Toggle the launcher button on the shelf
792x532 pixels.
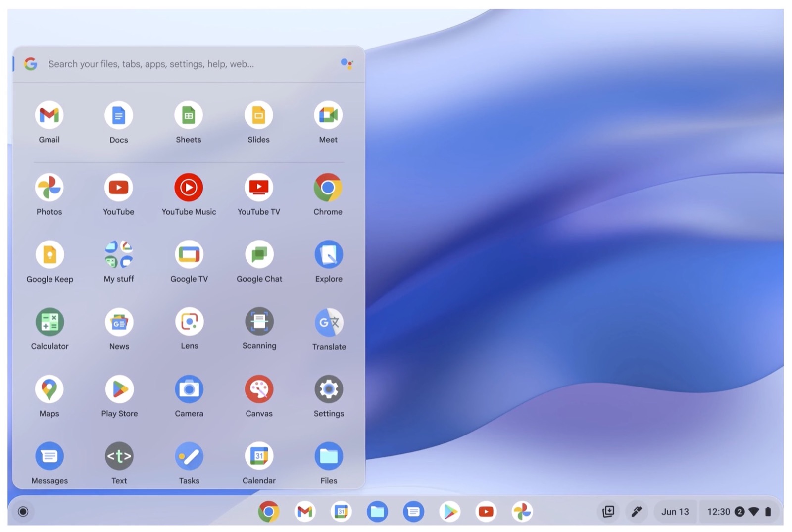23,511
